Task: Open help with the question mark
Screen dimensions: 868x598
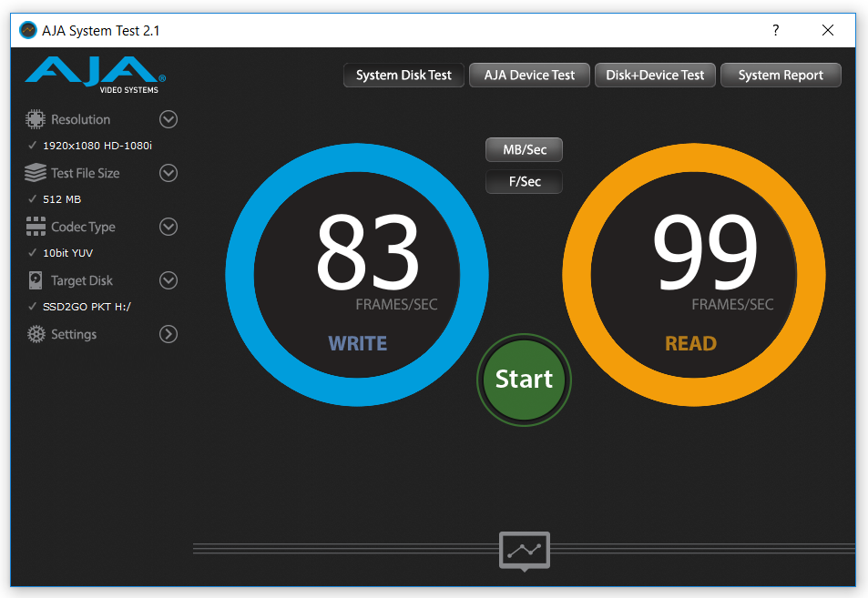Action: pos(776,30)
